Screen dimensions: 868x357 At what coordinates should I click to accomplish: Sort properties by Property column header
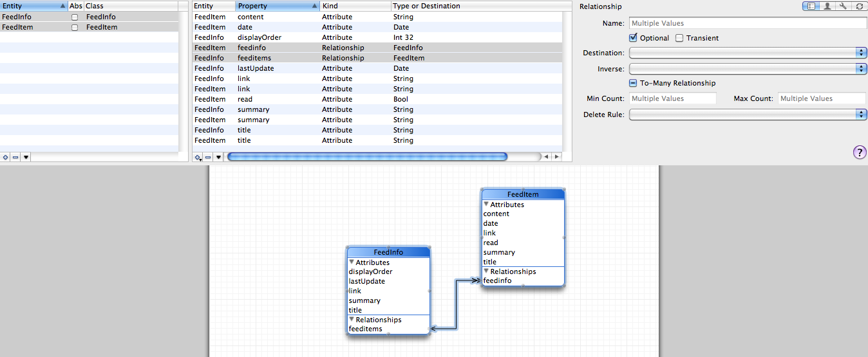(278, 6)
